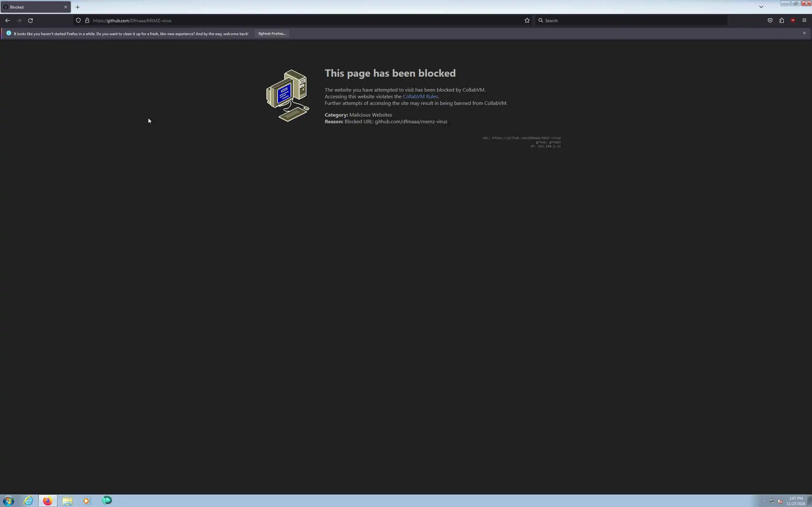Open the tracking protection shield icon
The image size is (812, 507).
click(x=78, y=21)
